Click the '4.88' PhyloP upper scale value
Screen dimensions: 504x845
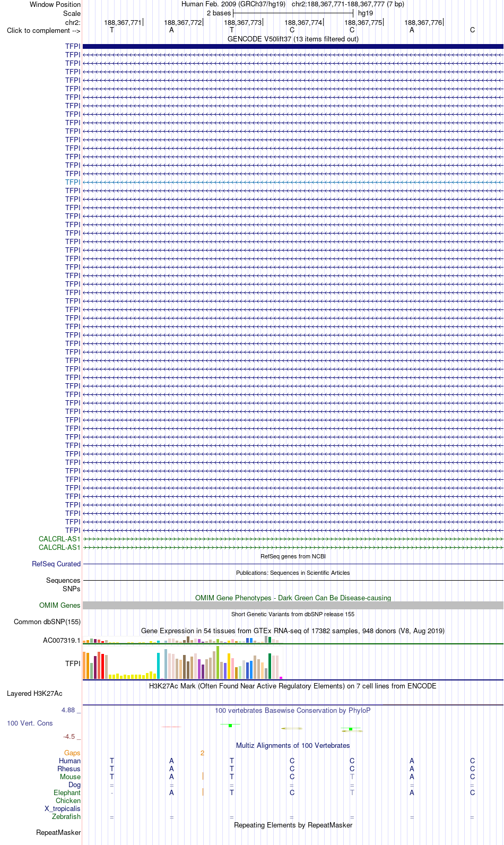[68, 710]
